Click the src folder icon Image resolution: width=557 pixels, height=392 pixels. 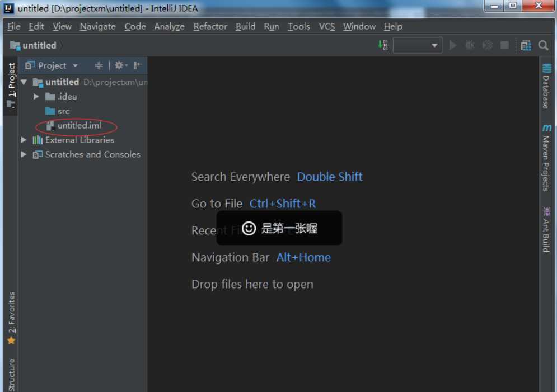tap(50, 111)
